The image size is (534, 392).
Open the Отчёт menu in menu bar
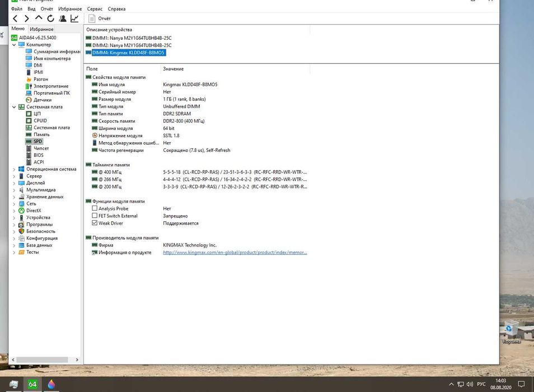coord(46,9)
